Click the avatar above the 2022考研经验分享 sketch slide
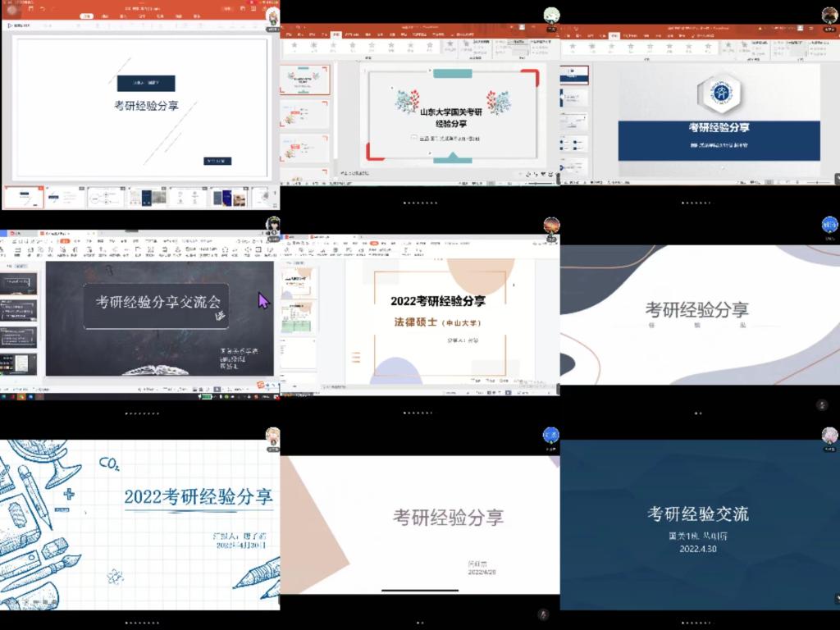The image size is (840, 630). [272, 436]
